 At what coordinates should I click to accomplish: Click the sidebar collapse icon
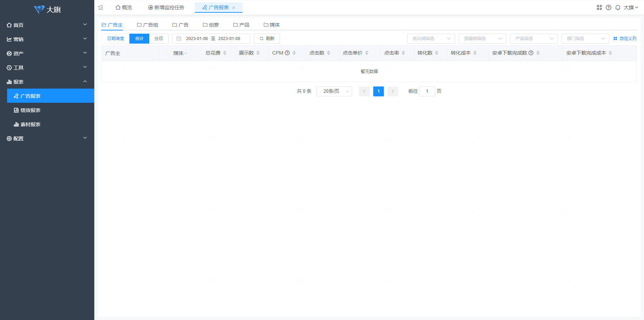pos(101,7)
